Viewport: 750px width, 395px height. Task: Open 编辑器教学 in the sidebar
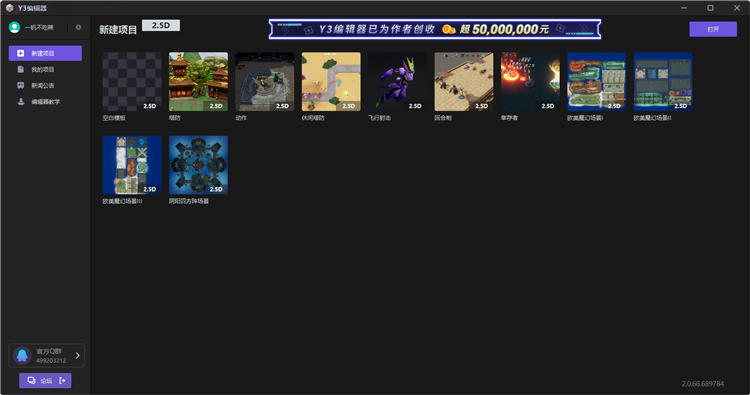pos(45,102)
